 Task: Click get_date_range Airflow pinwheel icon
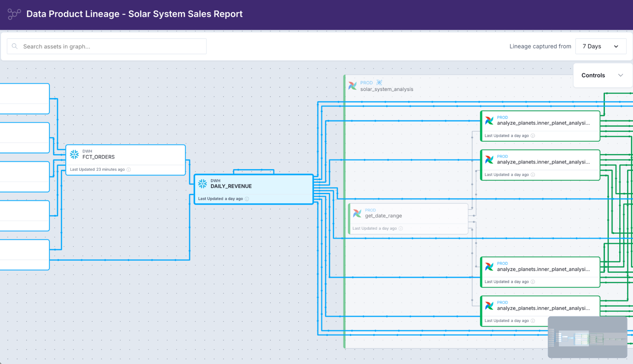coord(357,213)
